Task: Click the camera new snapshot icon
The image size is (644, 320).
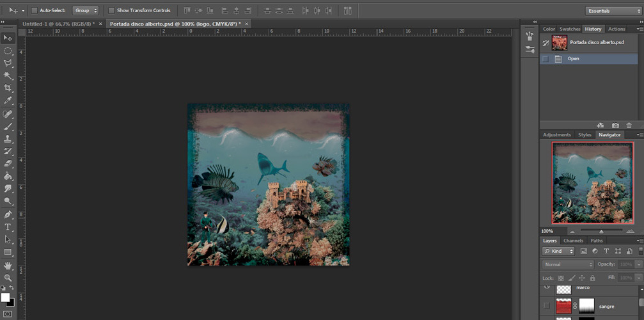Action: (x=615, y=125)
